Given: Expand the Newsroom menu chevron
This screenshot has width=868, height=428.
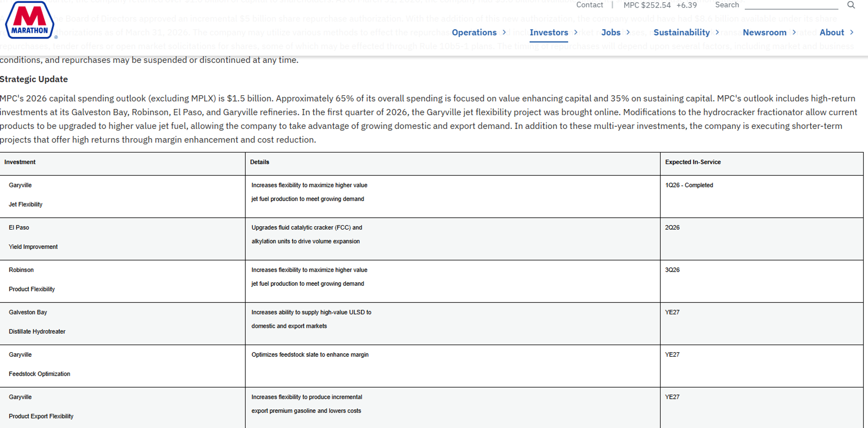Looking at the screenshot, I should (x=794, y=32).
